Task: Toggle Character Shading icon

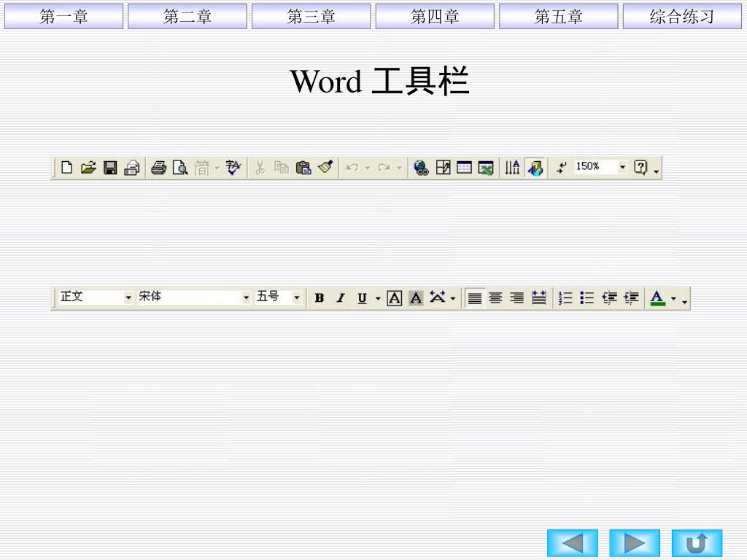Action: tap(416, 298)
